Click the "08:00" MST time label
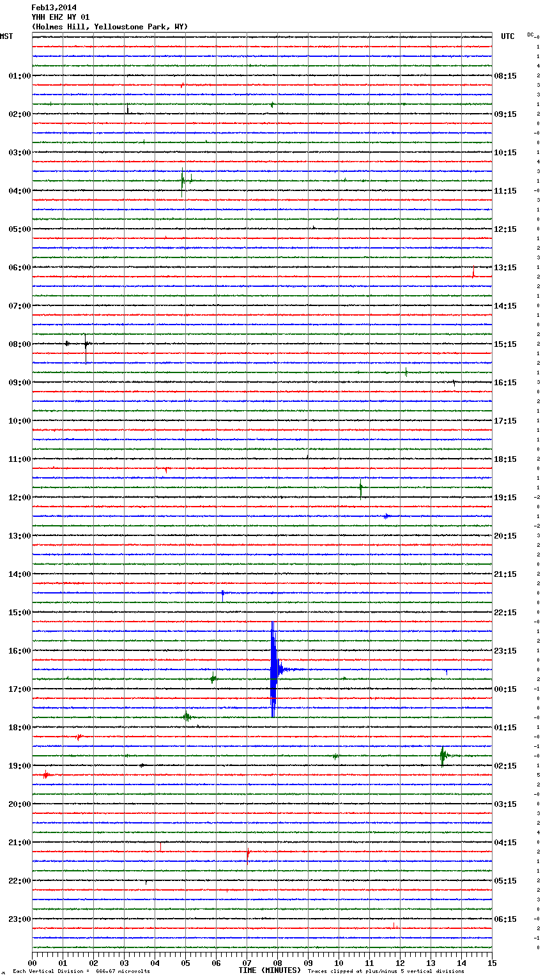 pos(19,344)
